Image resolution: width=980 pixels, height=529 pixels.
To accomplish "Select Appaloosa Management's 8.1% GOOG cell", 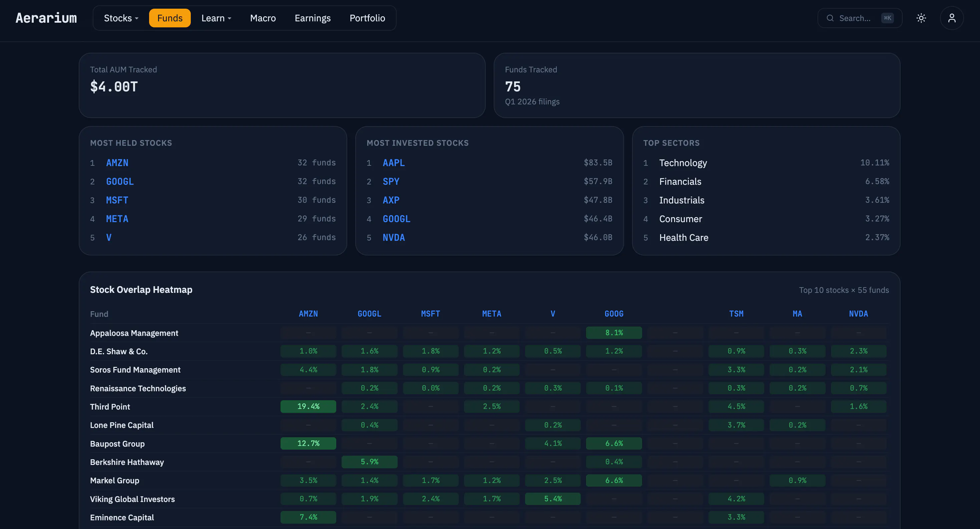I will click(x=614, y=333).
